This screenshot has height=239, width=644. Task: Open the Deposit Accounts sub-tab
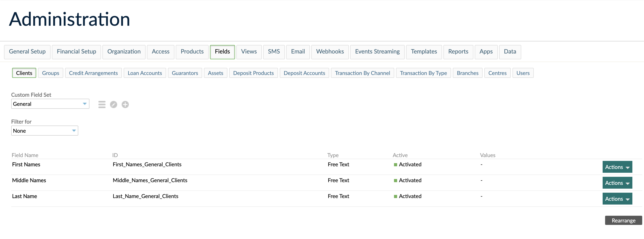pos(304,73)
